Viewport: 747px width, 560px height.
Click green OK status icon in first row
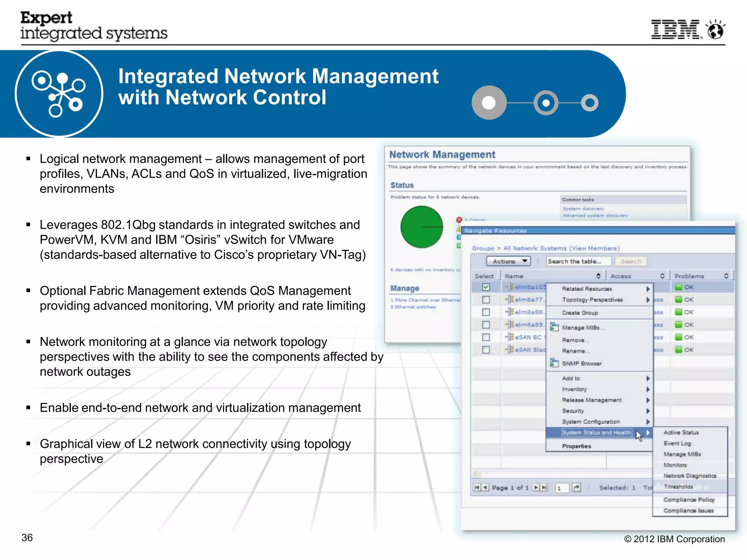678,287
